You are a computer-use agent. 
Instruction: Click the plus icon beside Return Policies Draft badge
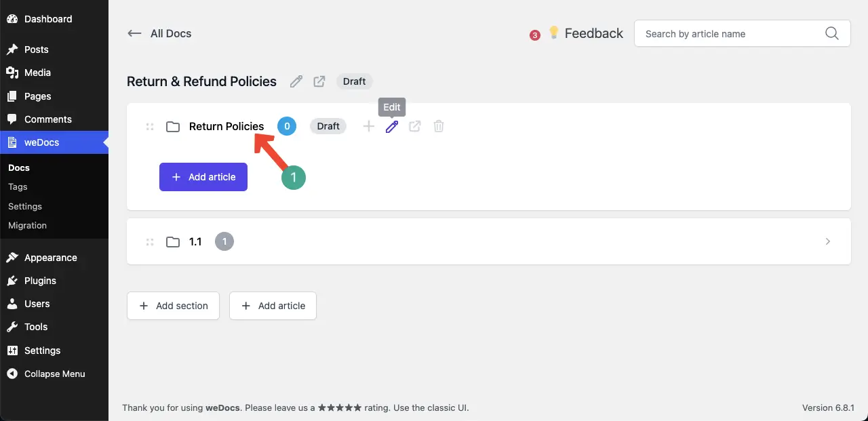pyautogui.click(x=368, y=126)
